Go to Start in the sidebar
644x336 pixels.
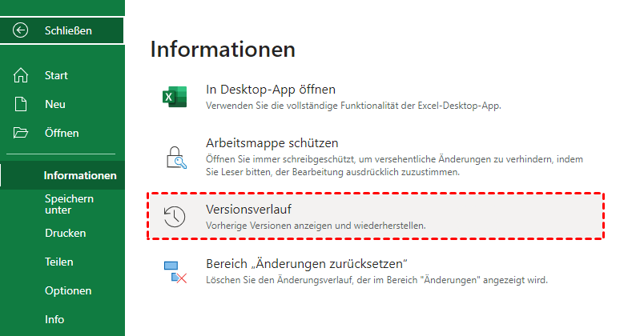coord(56,75)
